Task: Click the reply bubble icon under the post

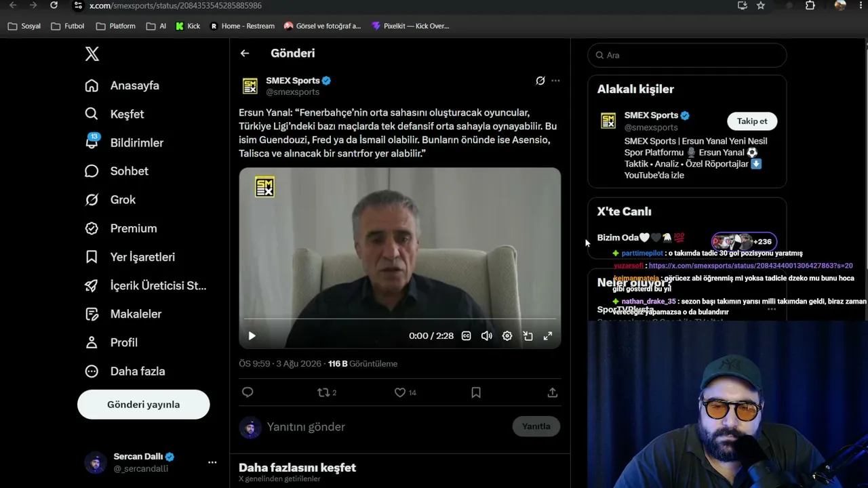Action: point(248,392)
